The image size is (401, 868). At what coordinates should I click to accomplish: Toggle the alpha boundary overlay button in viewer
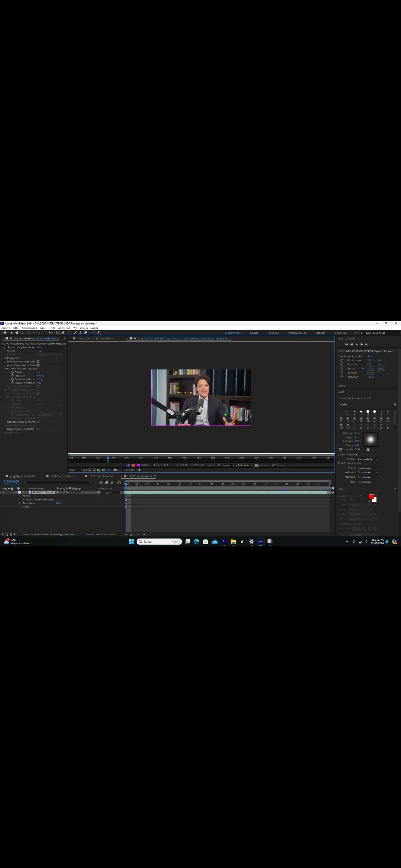tap(129, 465)
